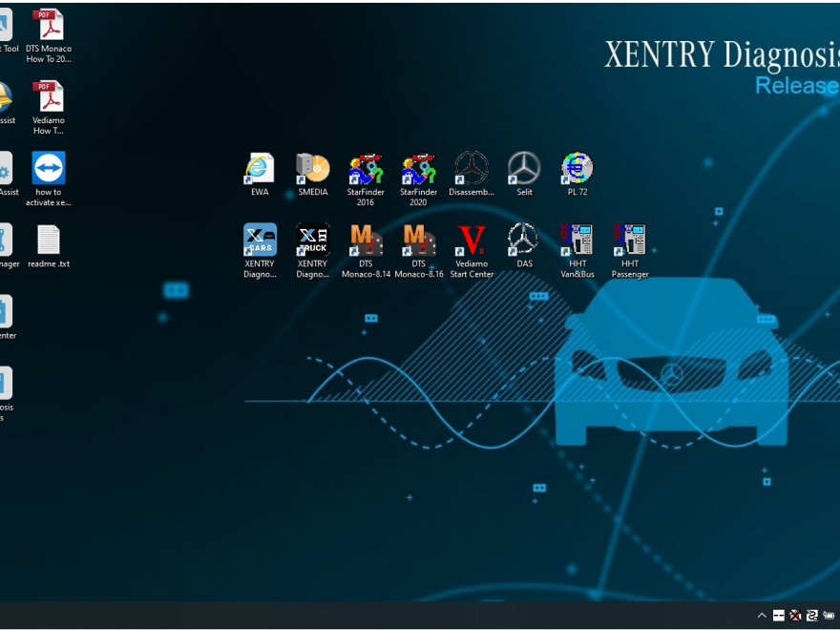Launch the SMEDIA shortcut
The width and height of the screenshot is (840, 630).
pos(313,174)
